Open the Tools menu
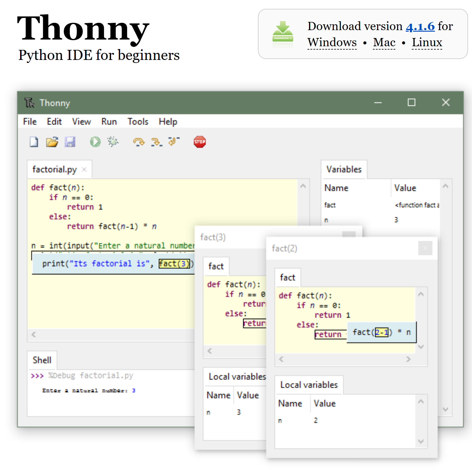 click(x=138, y=121)
